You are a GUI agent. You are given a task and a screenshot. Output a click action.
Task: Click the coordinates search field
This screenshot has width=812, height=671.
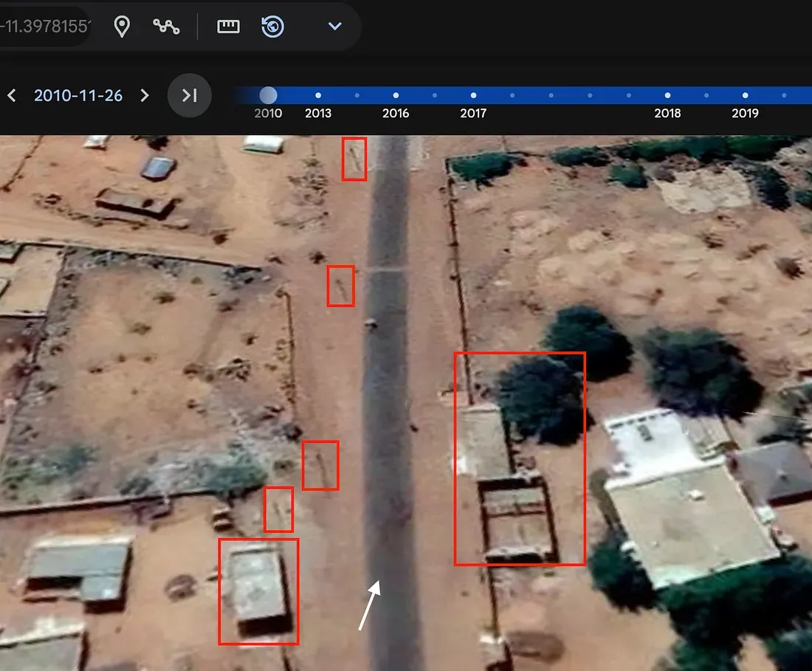point(44,27)
